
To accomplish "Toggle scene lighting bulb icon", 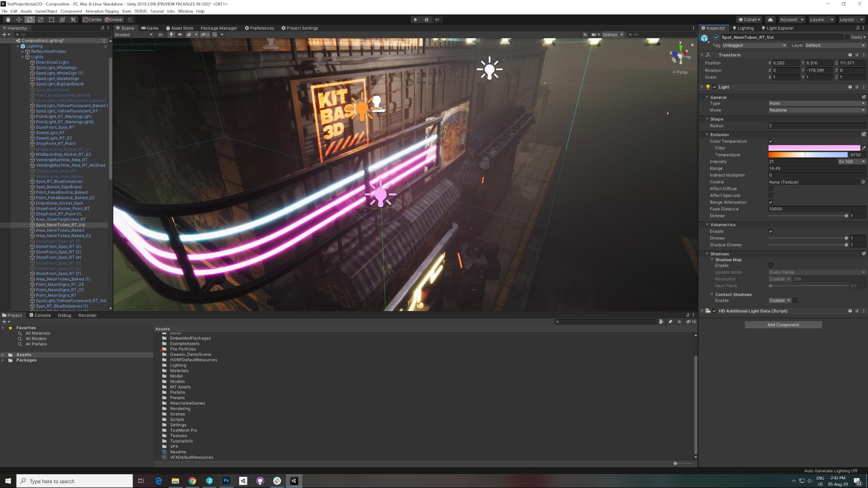I will pos(171,35).
